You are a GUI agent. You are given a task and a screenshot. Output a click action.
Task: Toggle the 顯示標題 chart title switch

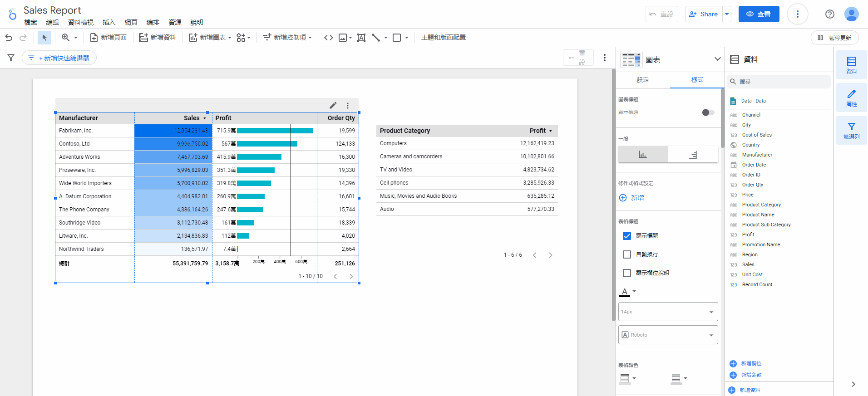tap(708, 112)
